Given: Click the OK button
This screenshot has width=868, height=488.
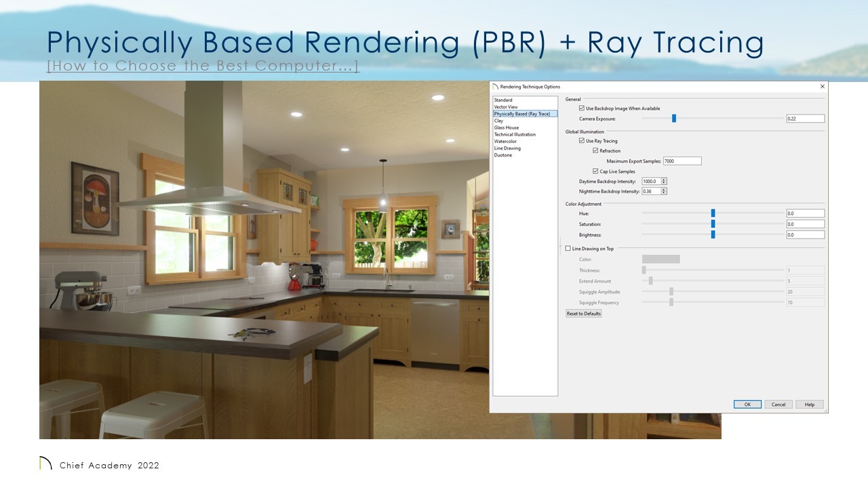Looking at the screenshot, I should click(747, 405).
